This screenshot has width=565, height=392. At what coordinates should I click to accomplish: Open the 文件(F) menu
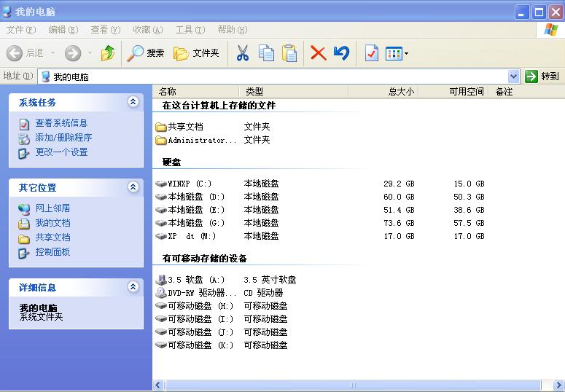pos(21,30)
